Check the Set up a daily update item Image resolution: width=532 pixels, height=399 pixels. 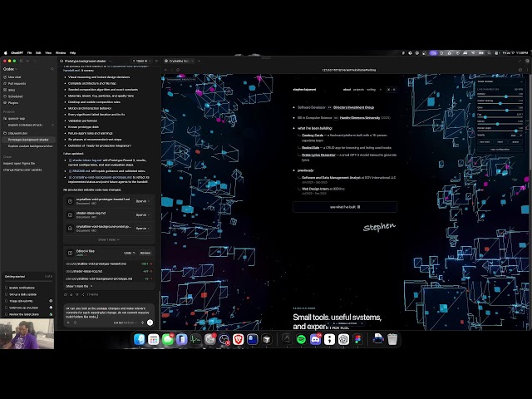tap(7, 294)
